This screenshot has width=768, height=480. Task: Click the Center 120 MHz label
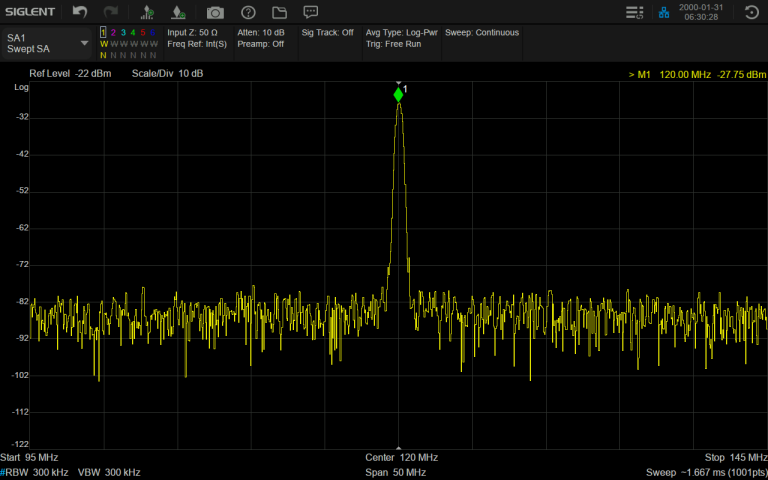tap(401, 457)
